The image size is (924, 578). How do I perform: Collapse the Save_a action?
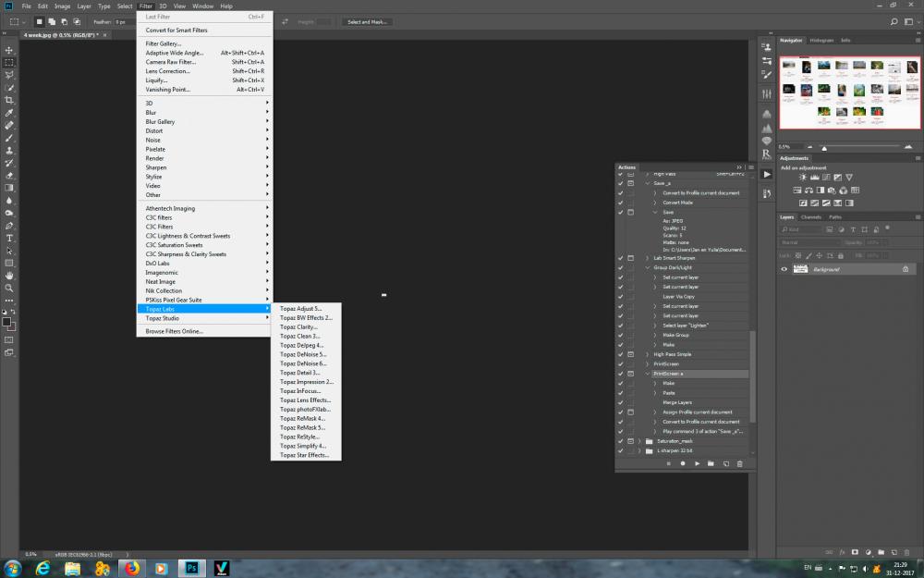[x=647, y=183]
